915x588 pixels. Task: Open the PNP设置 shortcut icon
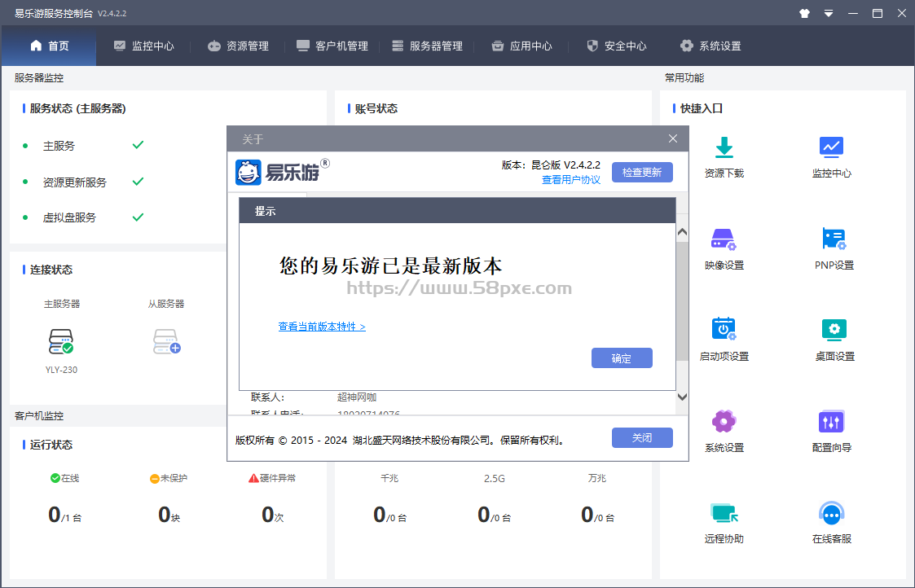point(834,239)
